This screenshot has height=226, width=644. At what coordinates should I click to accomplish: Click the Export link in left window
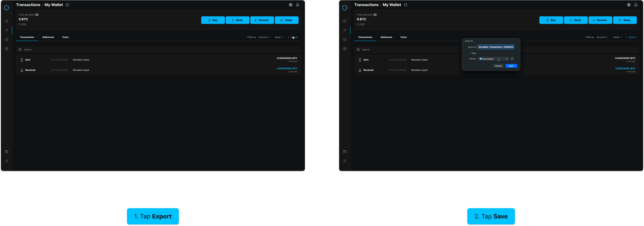tap(294, 37)
